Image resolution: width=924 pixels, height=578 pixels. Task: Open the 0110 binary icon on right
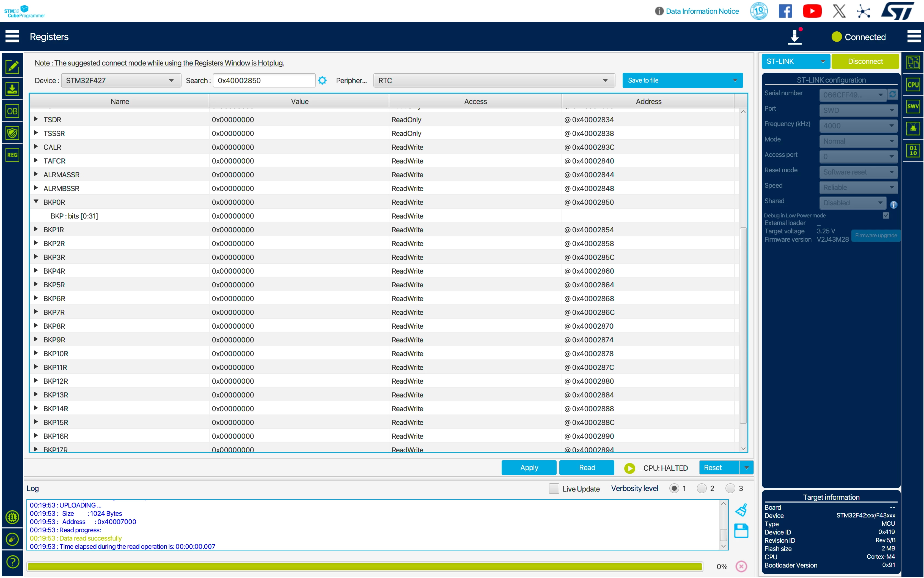913,151
